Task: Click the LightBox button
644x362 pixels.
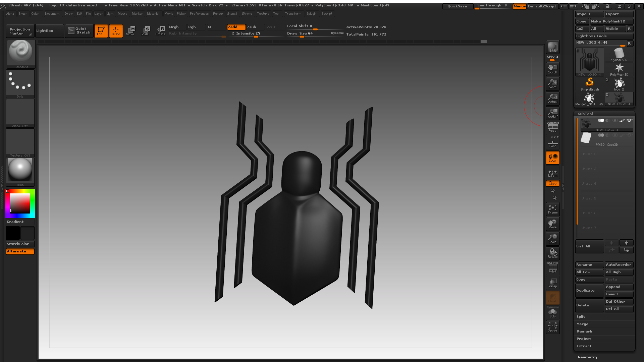Action: [x=49, y=31]
